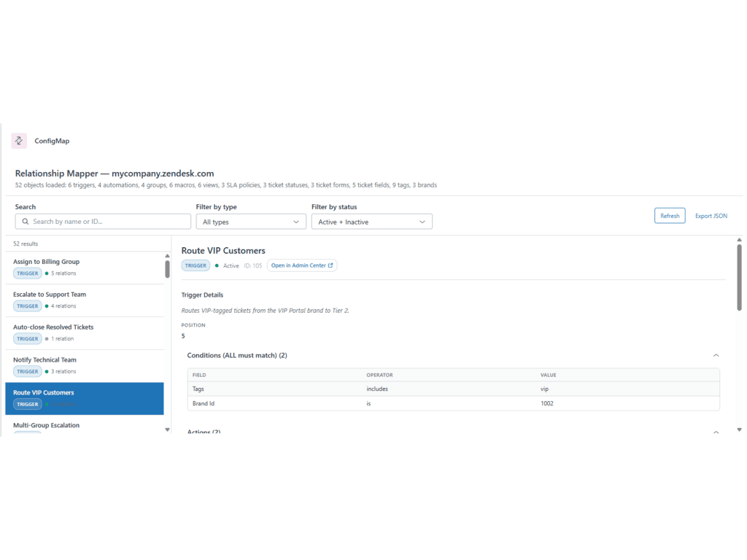Open the Filter by status dropdown
The image size is (747, 560).
[371, 222]
